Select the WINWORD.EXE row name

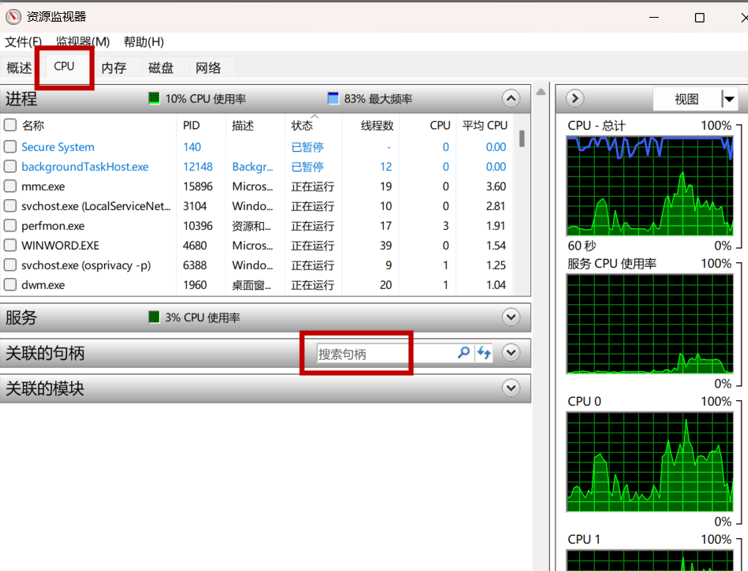coord(60,246)
